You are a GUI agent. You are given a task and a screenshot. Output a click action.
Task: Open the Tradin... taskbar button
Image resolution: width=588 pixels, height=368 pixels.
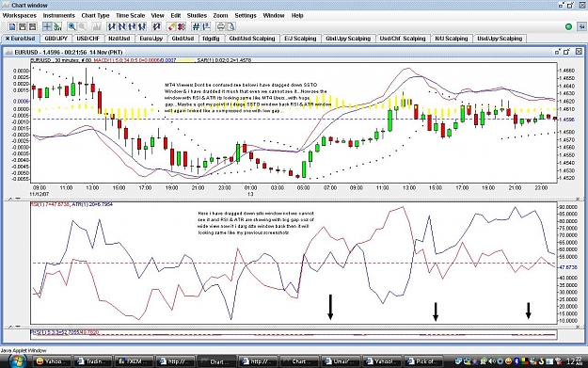pyautogui.click(x=93, y=361)
